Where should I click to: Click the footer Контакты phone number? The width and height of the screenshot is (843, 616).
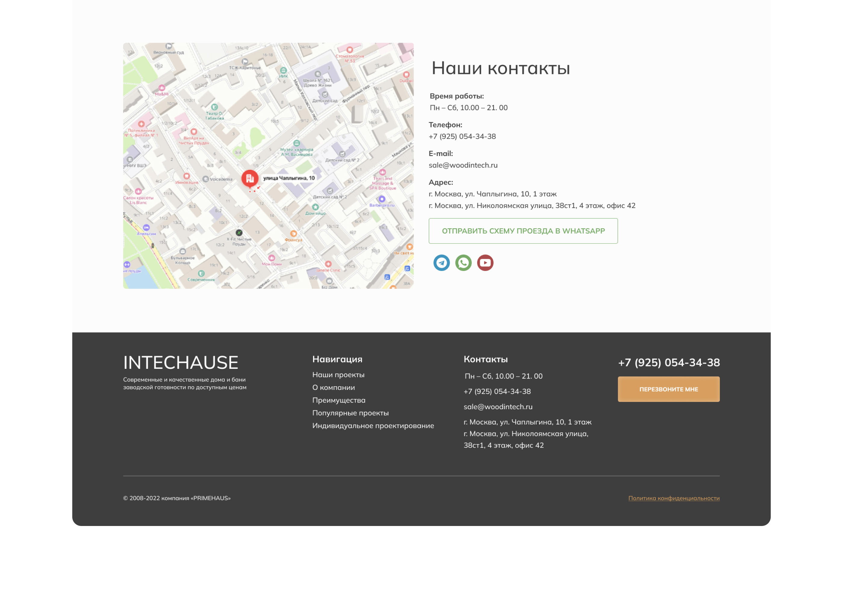coord(497,391)
